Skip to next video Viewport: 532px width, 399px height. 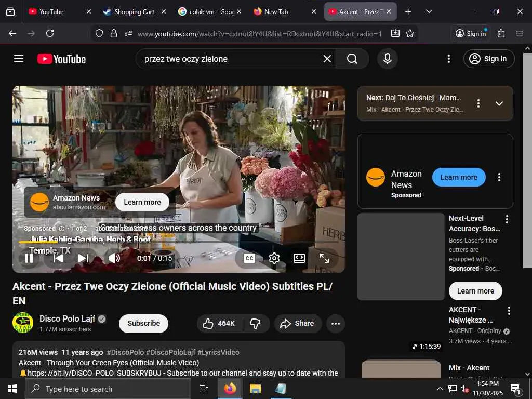point(83,258)
